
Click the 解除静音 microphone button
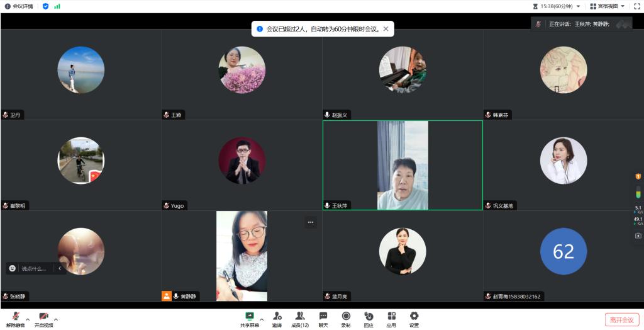coord(15,317)
